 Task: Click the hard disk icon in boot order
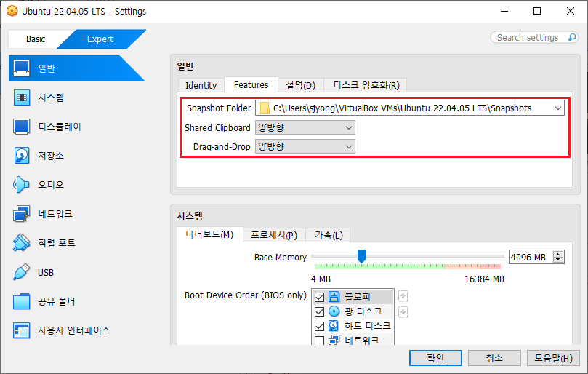334,325
